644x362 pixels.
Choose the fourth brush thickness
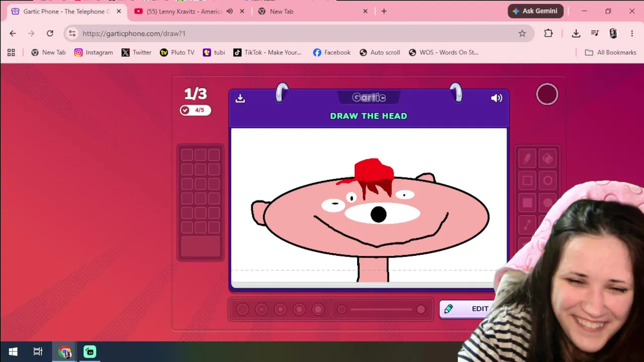[299, 310]
